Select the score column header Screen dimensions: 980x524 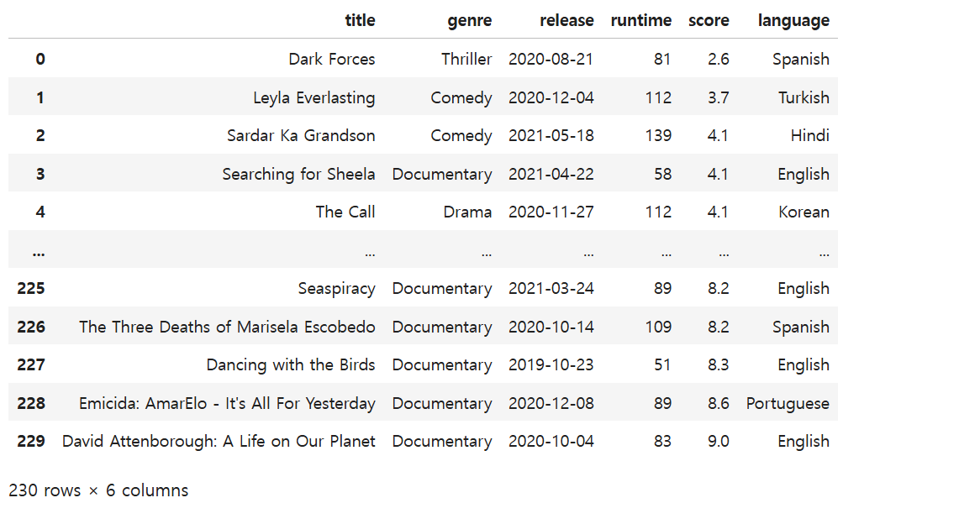[x=709, y=21]
